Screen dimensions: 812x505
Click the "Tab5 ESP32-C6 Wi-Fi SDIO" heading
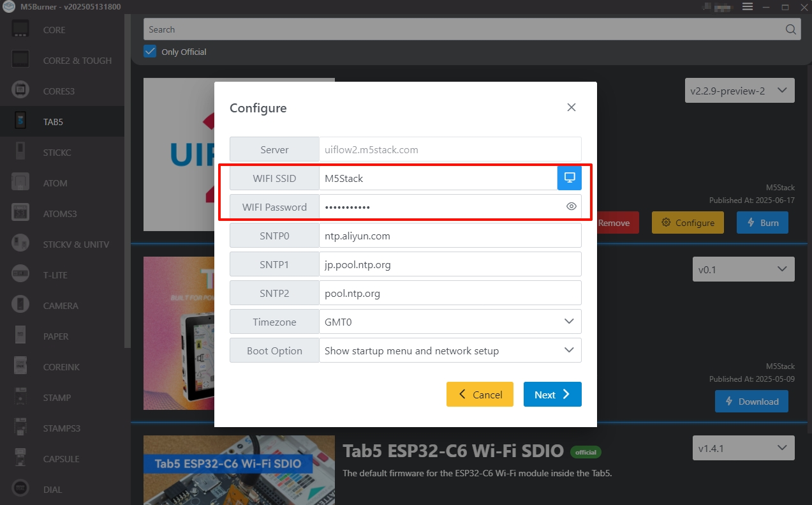454,451
